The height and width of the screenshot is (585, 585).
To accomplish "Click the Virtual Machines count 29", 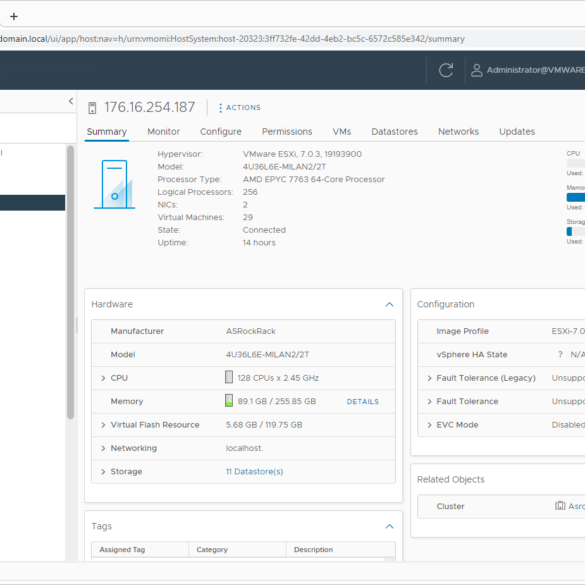I will [x=248, y=218].
